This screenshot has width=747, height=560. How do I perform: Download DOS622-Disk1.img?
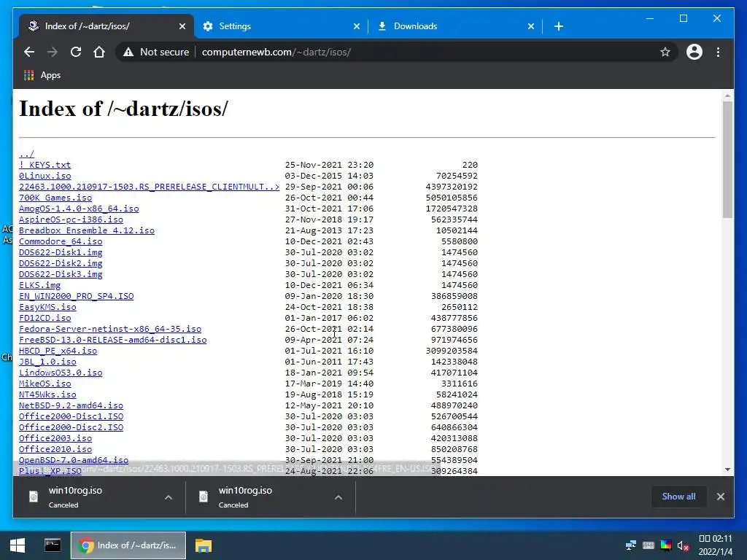point(61,252)
